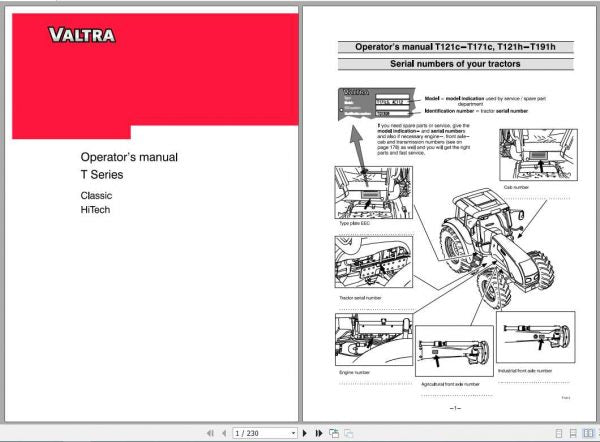
Task: Click the industrial front axle illustration
Action: pyautogui.click(x=536, y=337)
